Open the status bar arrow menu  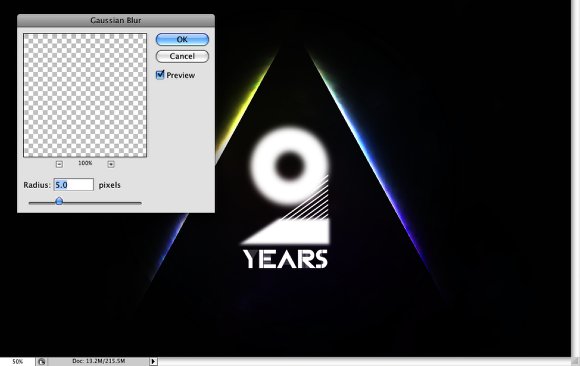tap(154, 361)
